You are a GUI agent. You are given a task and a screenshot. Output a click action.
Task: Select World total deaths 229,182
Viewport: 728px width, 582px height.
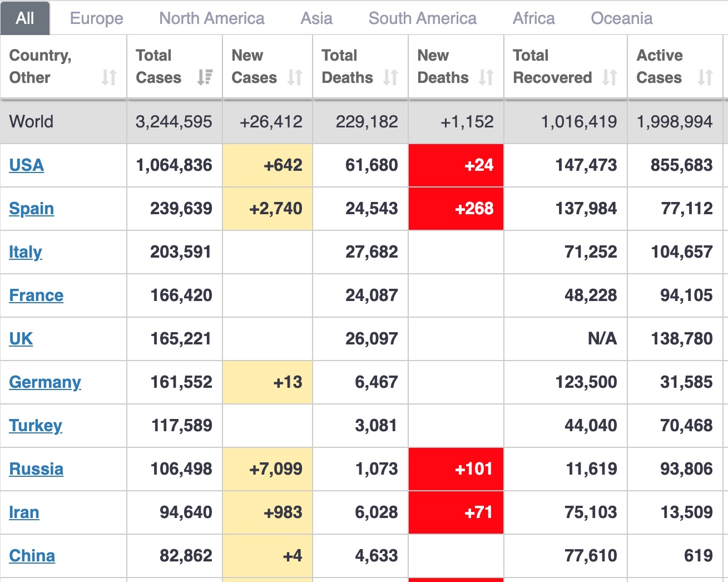pos(367,122)
